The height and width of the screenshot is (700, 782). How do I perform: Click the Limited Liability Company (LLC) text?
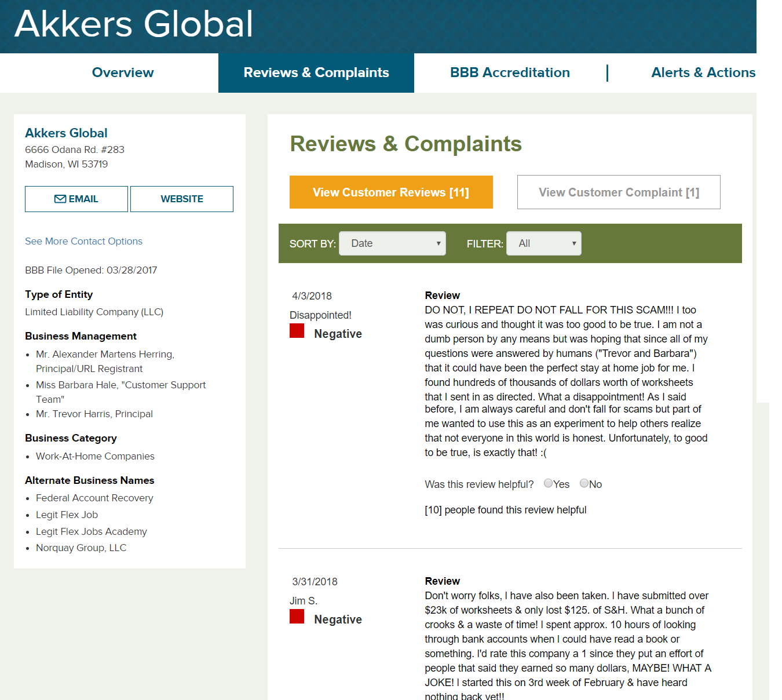(x=94, y=312)
